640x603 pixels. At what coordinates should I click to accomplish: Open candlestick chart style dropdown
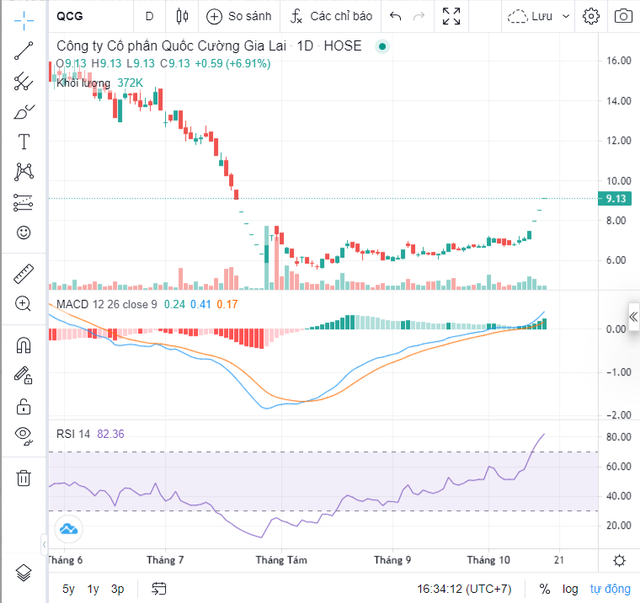(x=181, y=16)
